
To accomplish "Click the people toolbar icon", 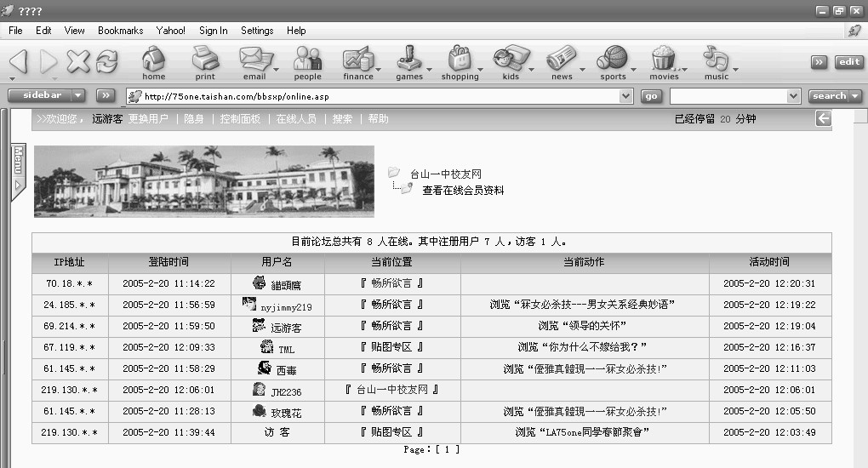I will click(x=307, y=61).
